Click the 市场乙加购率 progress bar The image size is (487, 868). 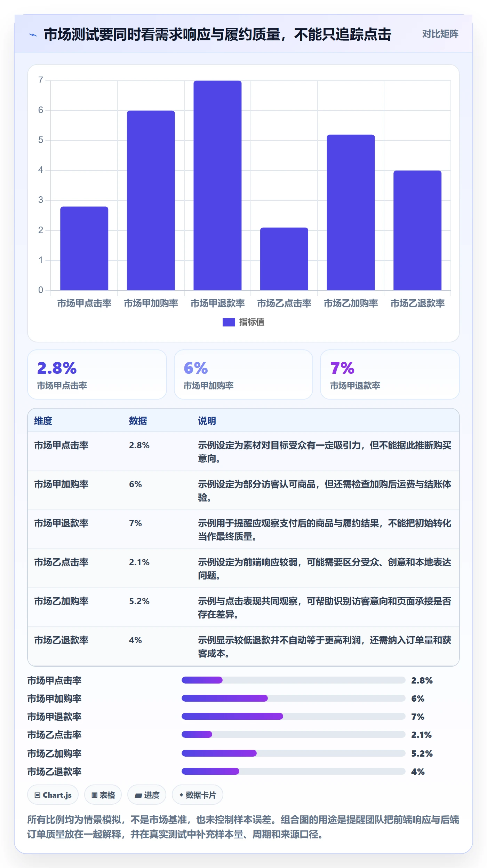click(294, 753)
